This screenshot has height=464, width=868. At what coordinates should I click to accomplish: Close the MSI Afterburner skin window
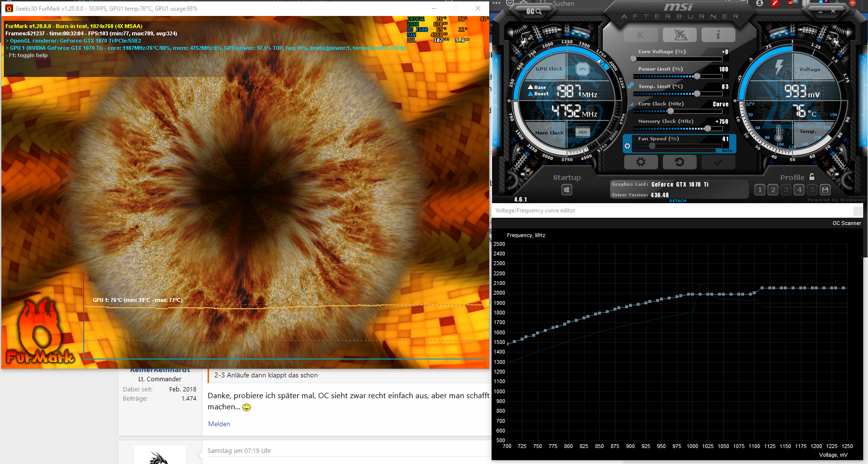[833, 11]
